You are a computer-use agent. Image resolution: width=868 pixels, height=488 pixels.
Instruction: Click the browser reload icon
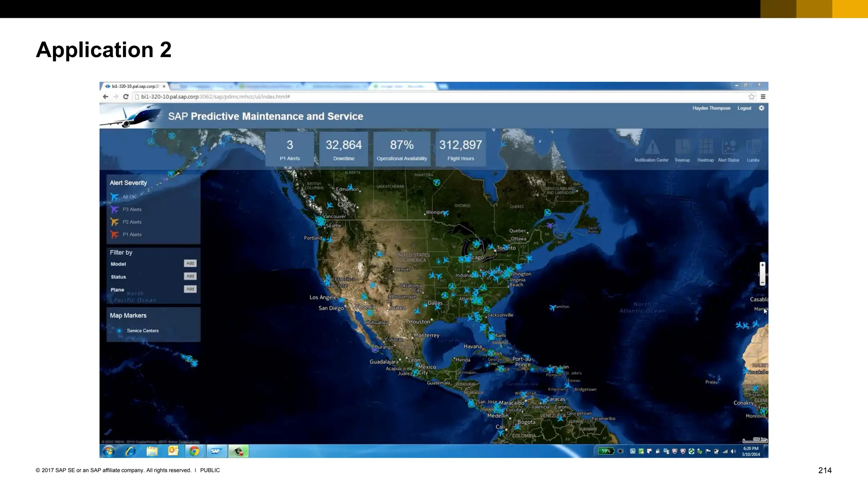126,97
